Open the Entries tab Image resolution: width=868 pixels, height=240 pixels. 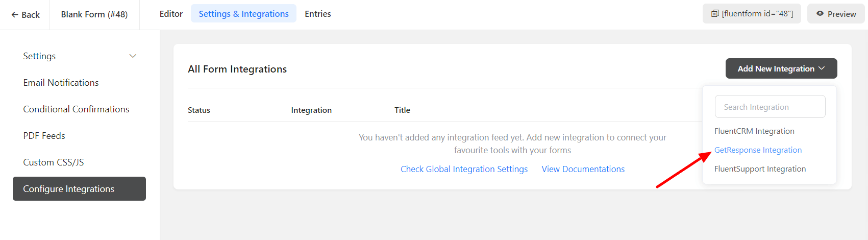[317, 14]
